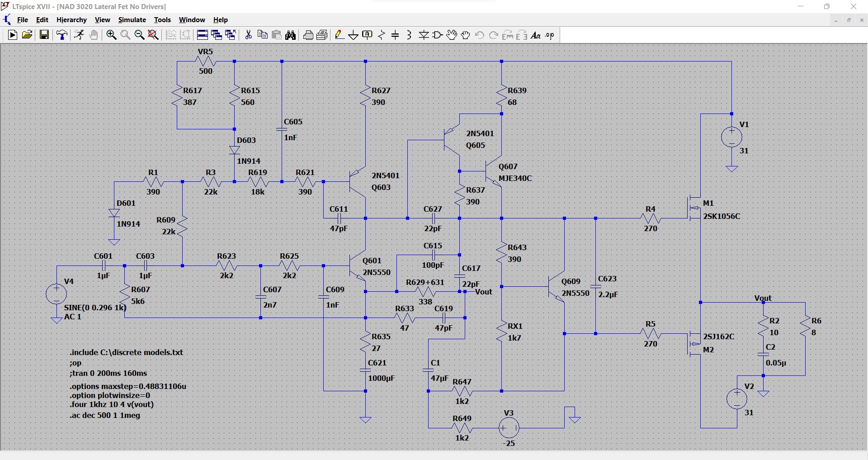This screenshot has width=868, height=460.
Task: Click the V1 voltage source symbol
Action: click(731, 137)
